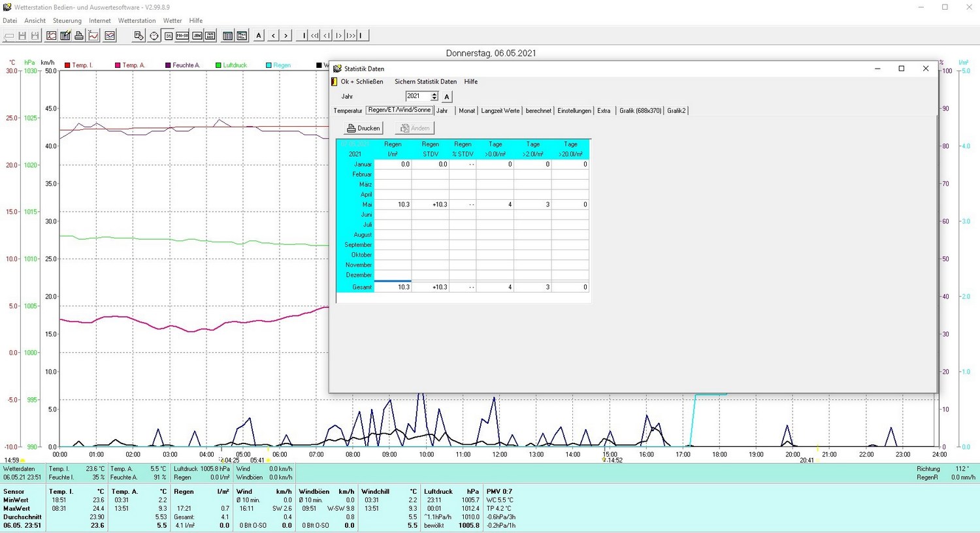Open the Einstellungen tab

click(574, 111)
